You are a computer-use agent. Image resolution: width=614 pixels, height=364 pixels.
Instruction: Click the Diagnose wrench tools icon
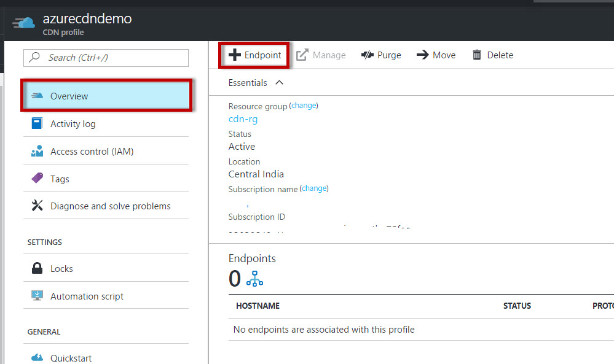37,205
